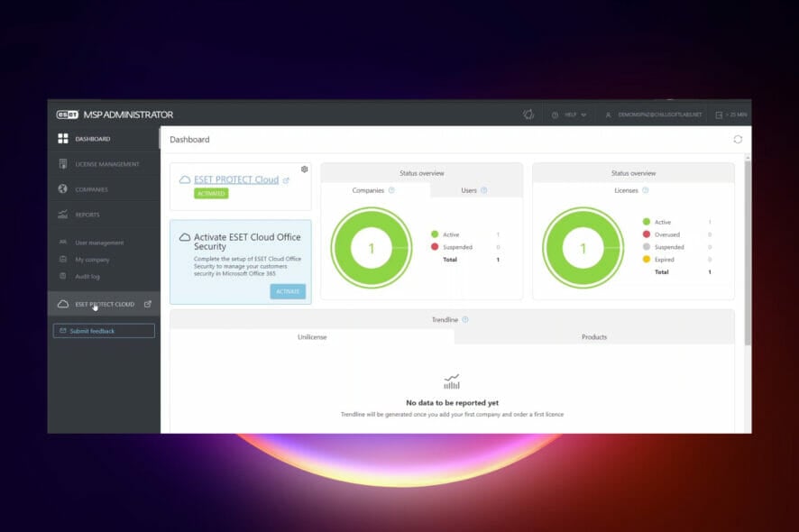Click the ESET logo
The width and height of the screenshot is (799, 532).
click(68, 115)
